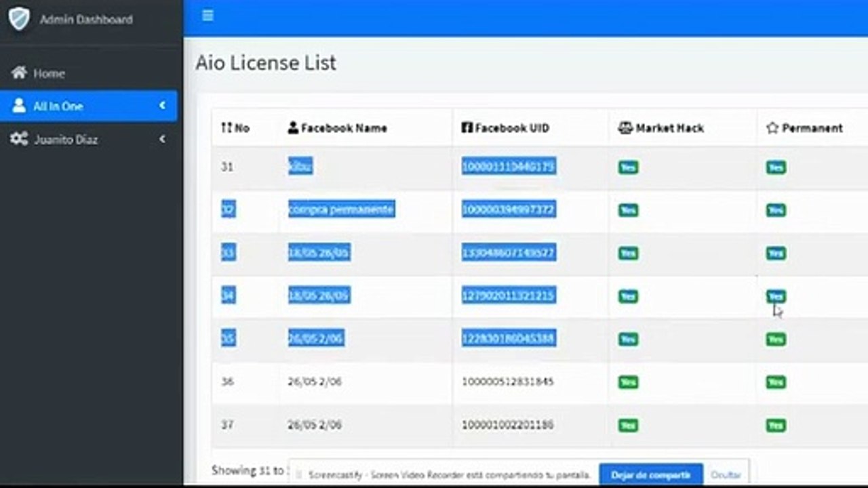Click the Juanito Díaz gears icon
Screen dimensions: 868x488
pos(19,139)
